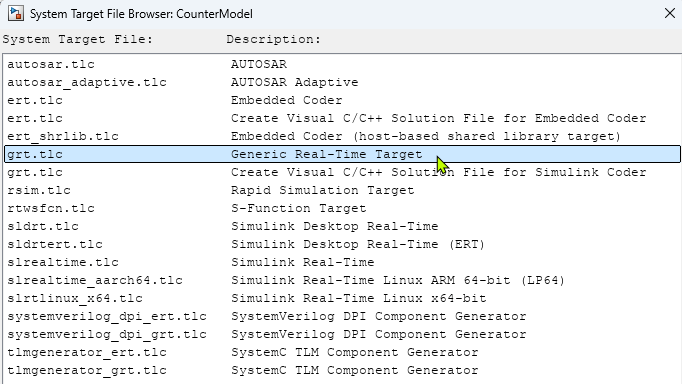Select rsim.tlc Rapid Simulation Target
682x384 pixels.
342,190
